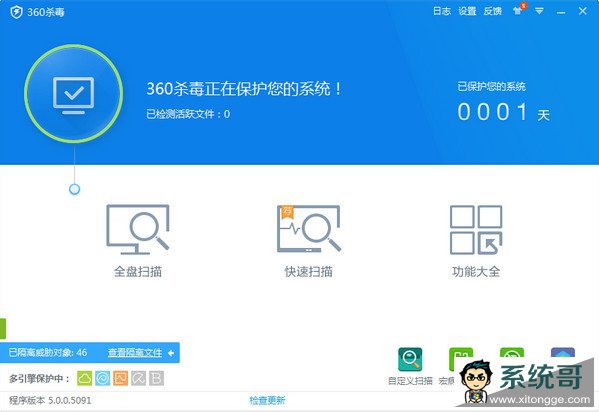Open the 功能大全 feature grid icon

(476, 230)
